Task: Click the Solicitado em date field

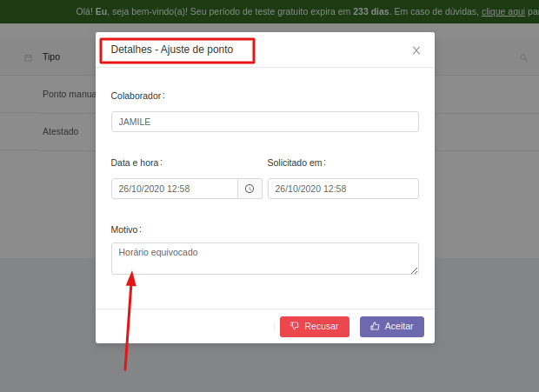Action: click(343, 189)
